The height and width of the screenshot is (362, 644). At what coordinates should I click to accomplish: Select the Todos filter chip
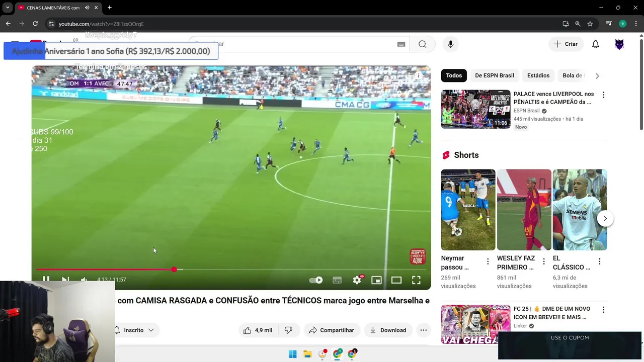pos(454,75)
